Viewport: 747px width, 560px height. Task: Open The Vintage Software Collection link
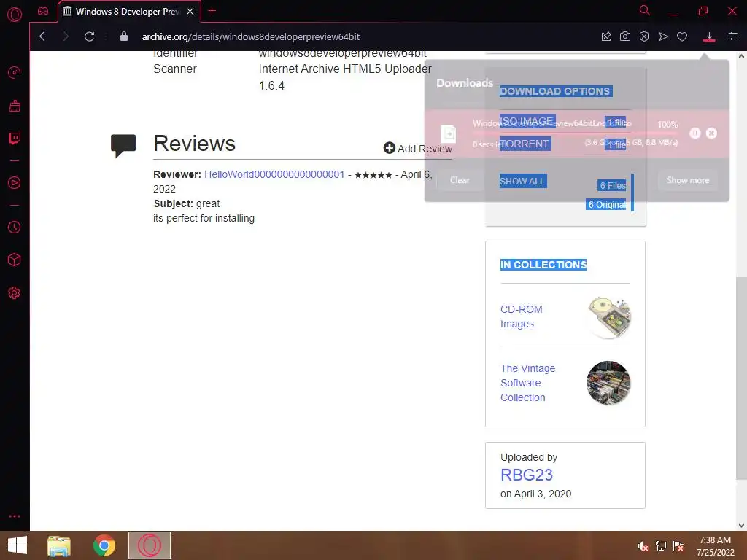pyautogui.click(x=528, y=383)
